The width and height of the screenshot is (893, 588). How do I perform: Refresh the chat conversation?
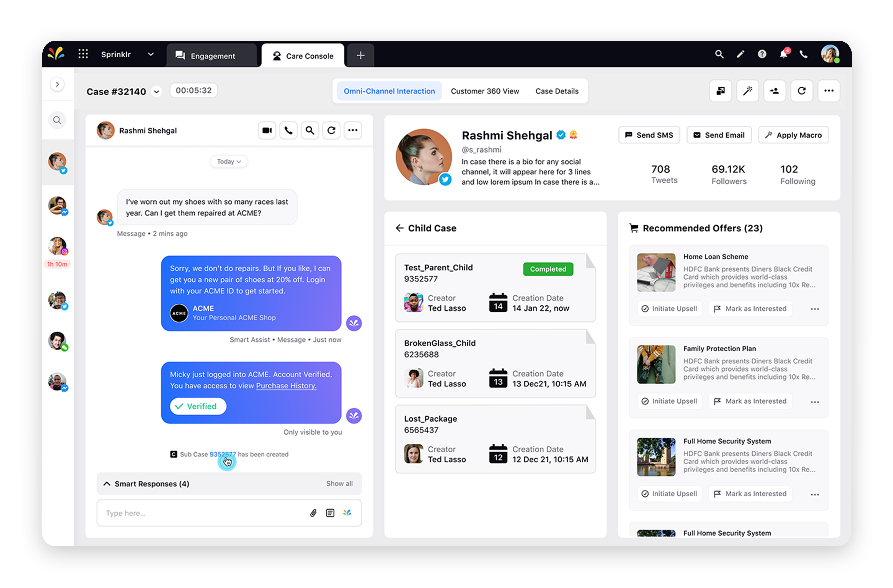[331, 130]
